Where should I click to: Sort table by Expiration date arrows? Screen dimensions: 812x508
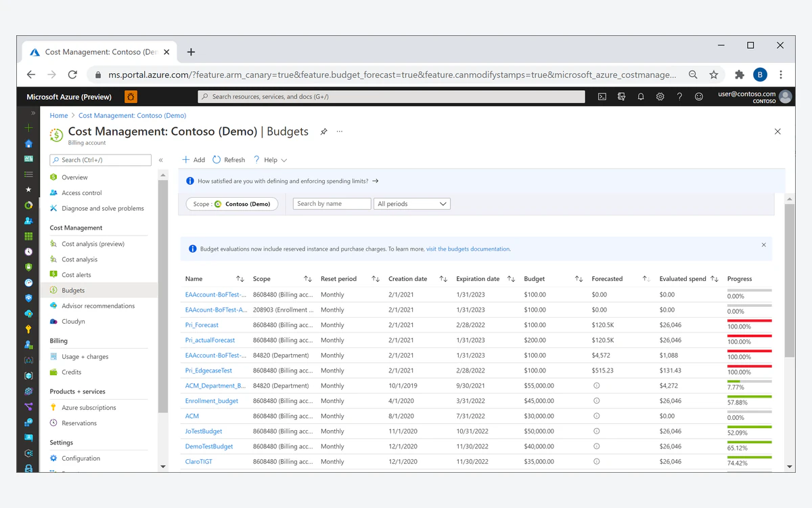coord(511,279)
